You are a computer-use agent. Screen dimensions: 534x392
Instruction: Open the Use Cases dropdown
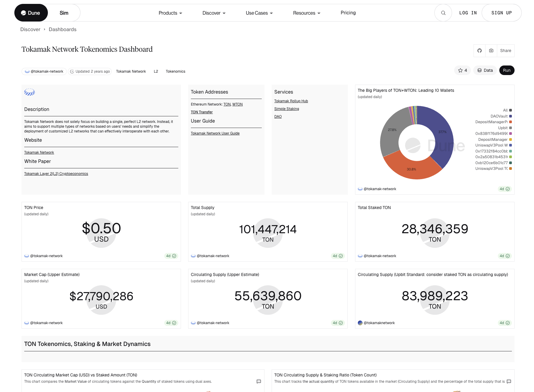tap(259, 13)
